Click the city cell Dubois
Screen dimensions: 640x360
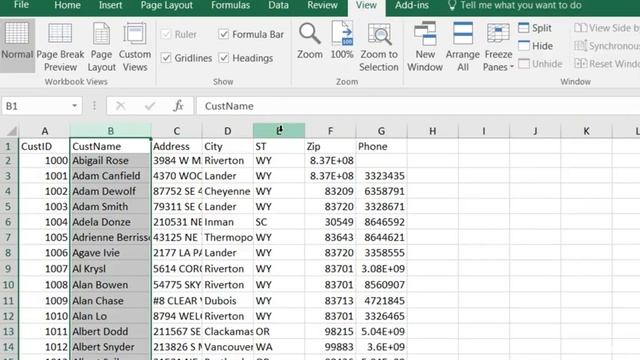click(x=227, y=301)
